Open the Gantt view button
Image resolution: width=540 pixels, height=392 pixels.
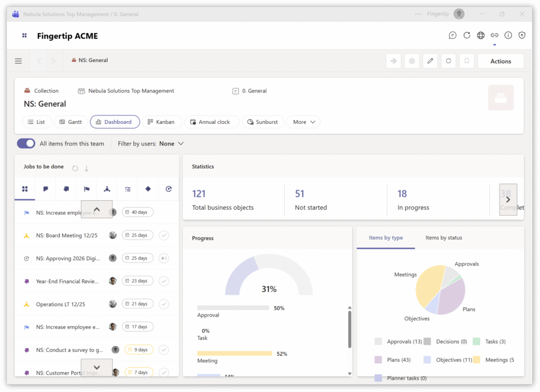pos(70,122)
